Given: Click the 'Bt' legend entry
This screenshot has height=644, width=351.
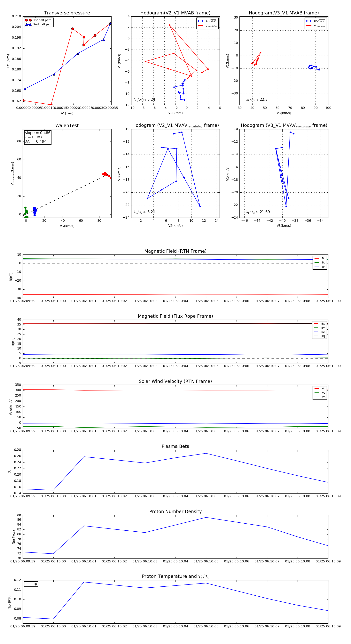Looking at the screenshot, I should 320,262.
